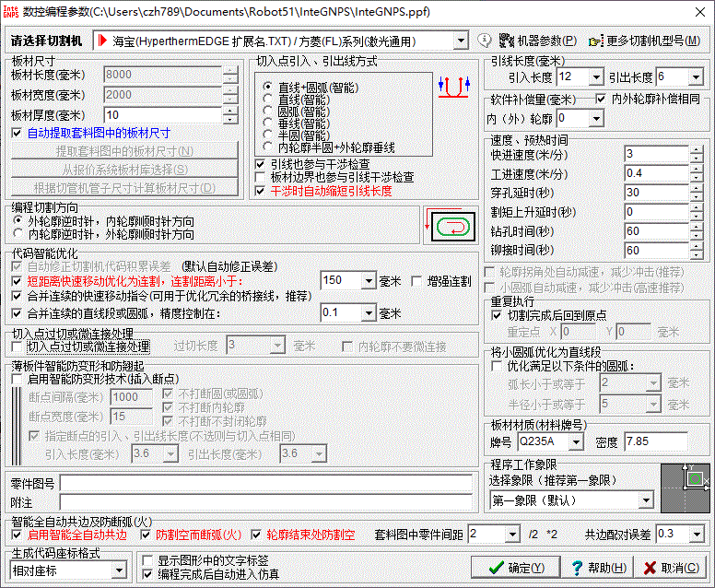Confirm with the 确定(Y) button
The image size is (715, 588).
[516, 568]
